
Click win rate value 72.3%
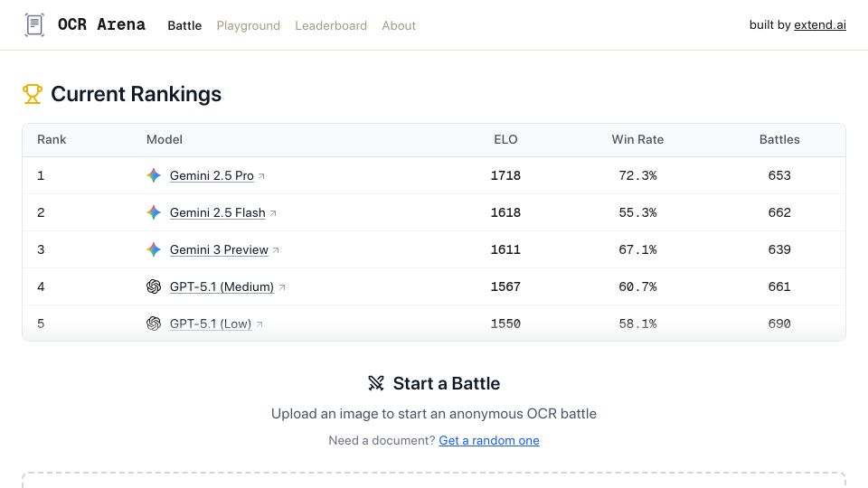(637, 175)
